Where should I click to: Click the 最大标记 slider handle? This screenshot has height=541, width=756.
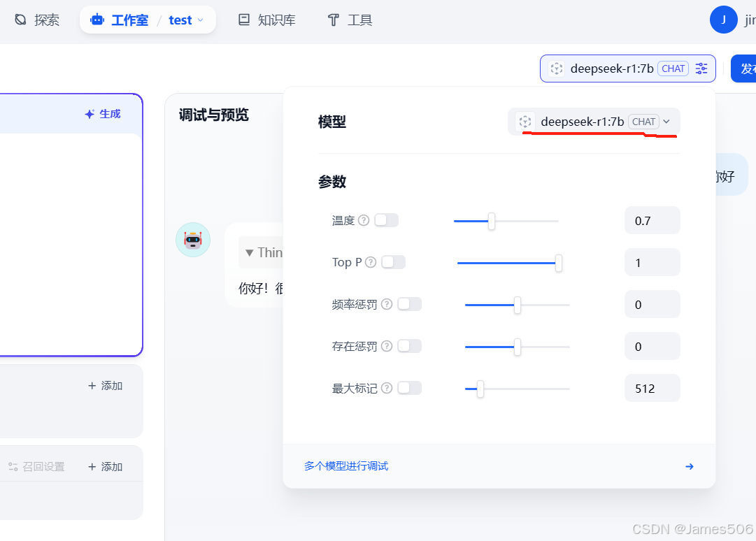click(480, 389)
